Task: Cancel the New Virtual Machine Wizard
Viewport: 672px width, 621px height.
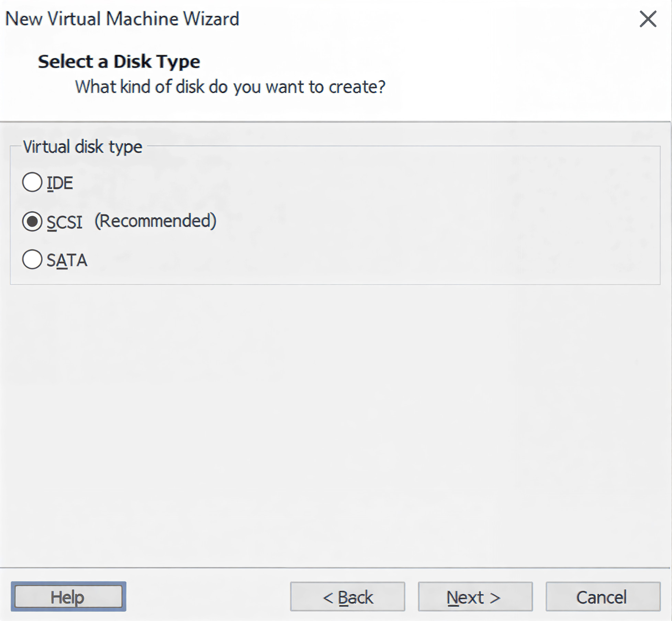Action: tap(603, 597)
